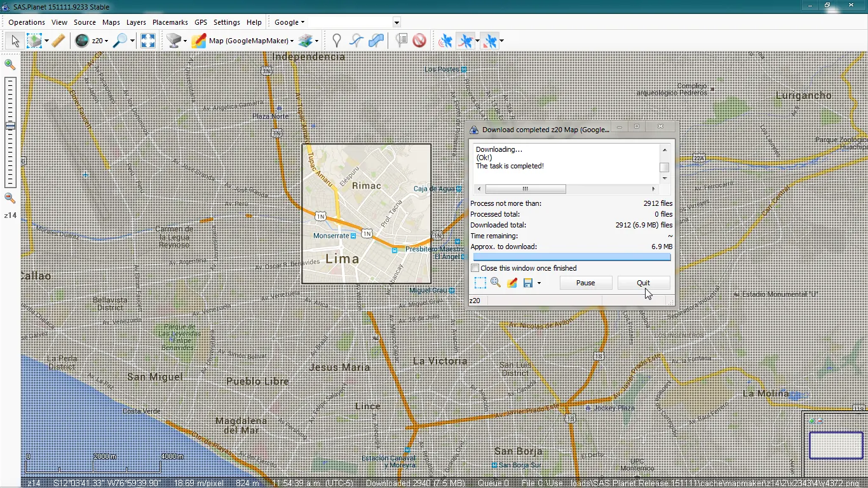Open the Map (GoogleMapMaker) selection dropdown

point(252,41)
